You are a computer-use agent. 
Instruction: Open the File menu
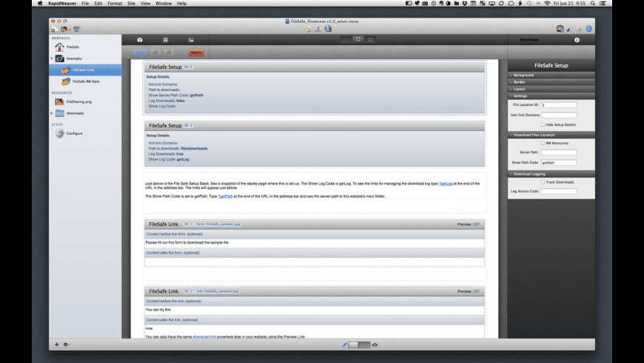click(85, 3)
